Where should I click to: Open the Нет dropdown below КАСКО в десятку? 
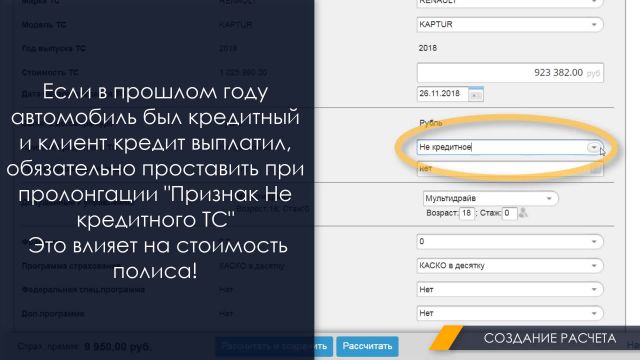(510, 289)
